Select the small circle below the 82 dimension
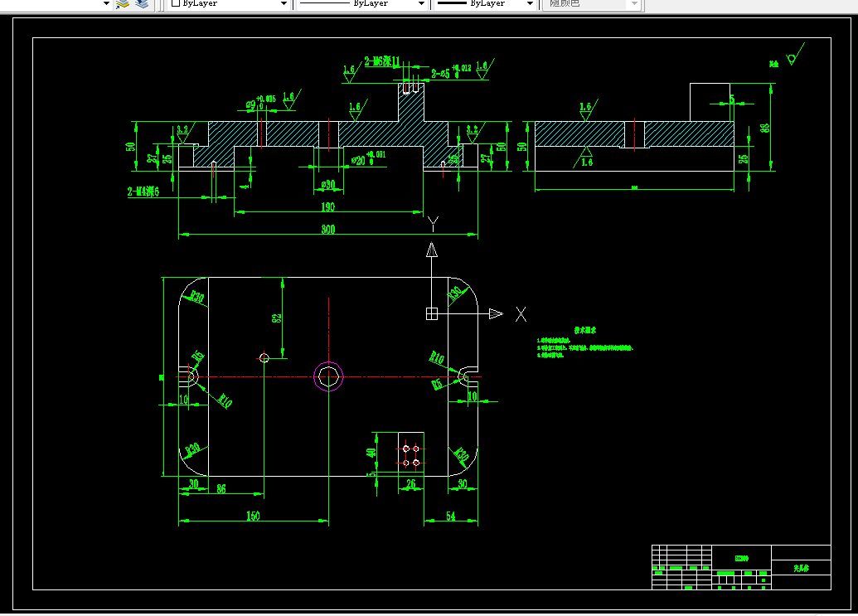 (x=264, y=358)
